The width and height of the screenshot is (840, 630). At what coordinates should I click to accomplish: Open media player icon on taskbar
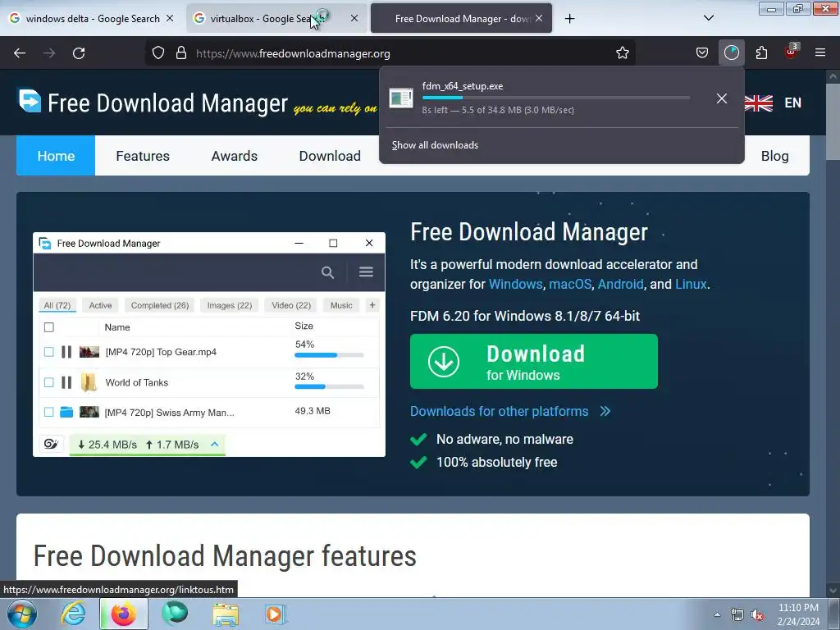click(x=276, y=614)
